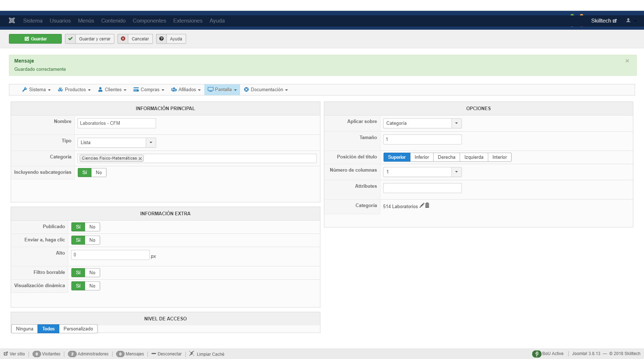Open the Tipo dropdown

tap(117, 142)
